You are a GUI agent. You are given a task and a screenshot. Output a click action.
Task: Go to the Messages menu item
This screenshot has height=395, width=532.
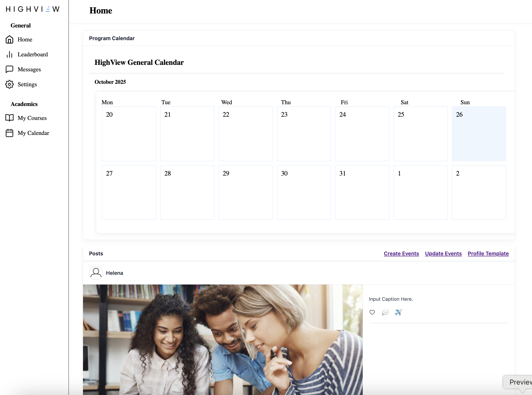coord(29,69)
